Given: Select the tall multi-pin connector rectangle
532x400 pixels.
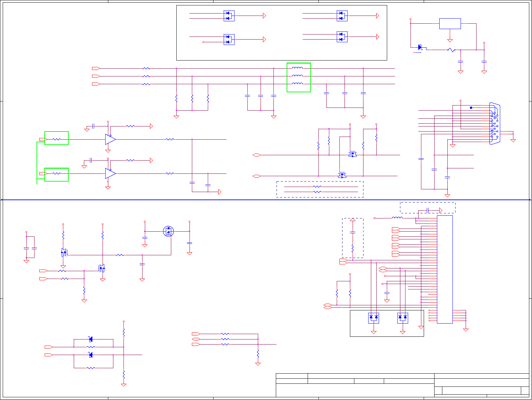Looking at the screenshot, I should click(x=445, y=269).
